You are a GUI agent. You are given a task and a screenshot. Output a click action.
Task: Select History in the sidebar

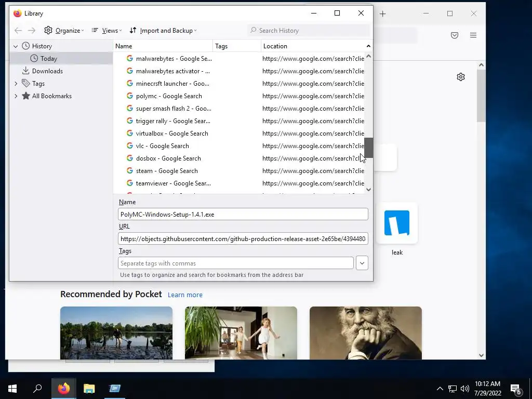pos(42,46)
